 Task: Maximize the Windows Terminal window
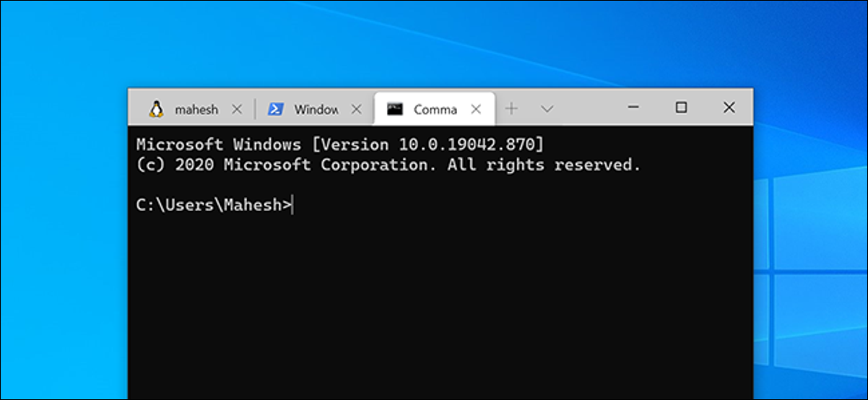681,108
